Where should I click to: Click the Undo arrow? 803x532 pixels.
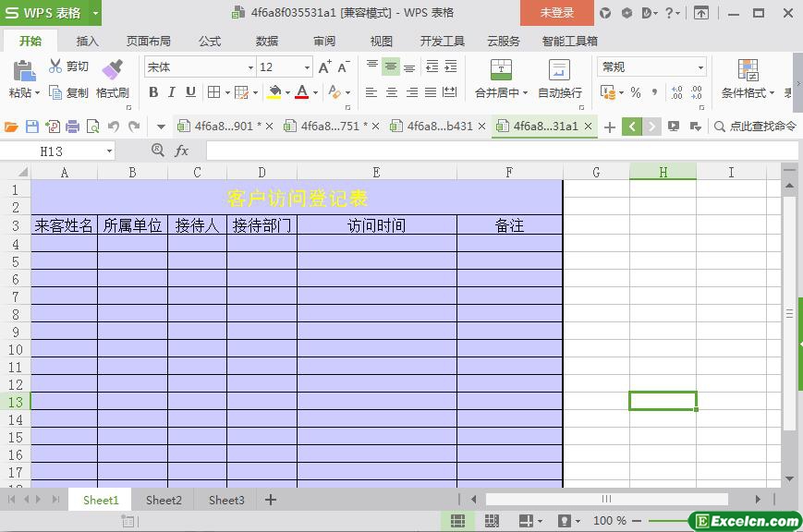(114, 127)
